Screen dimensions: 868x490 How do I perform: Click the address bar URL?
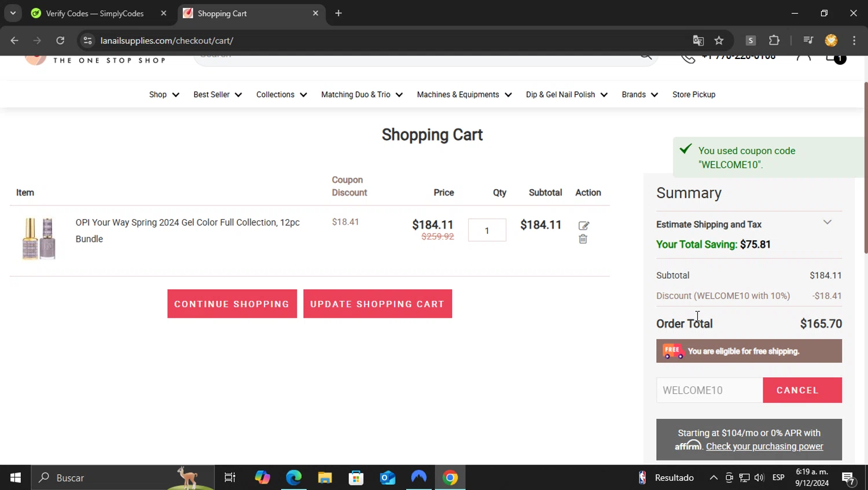(167, 40)
